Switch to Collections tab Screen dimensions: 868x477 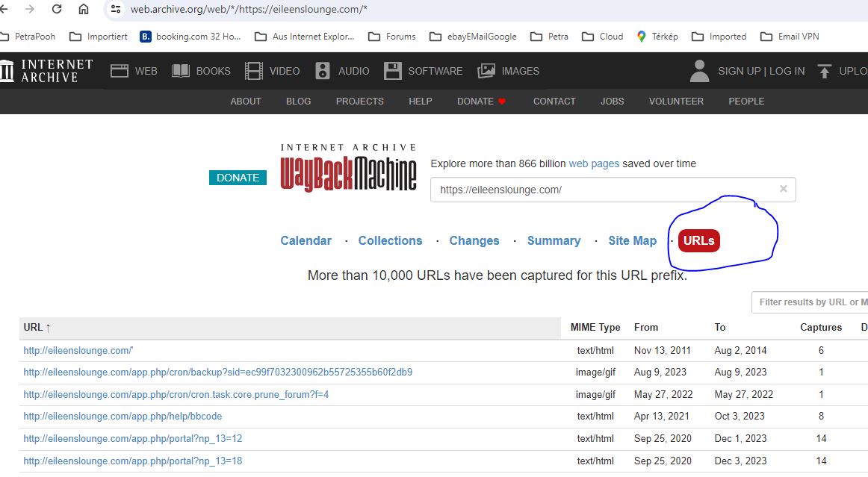(x=390, y=240)
